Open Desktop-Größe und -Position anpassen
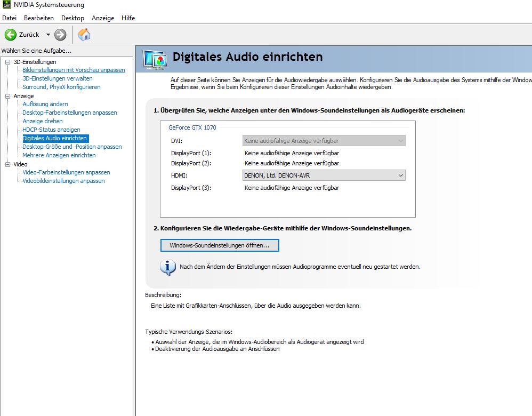The image size is (532, 416). pyautogui.click(x=72, y=147)
